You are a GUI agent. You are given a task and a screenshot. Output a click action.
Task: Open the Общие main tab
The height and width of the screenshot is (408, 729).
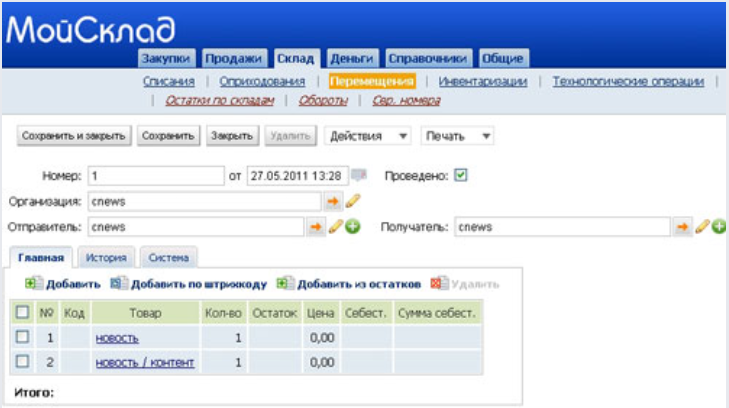pos(503,59)
